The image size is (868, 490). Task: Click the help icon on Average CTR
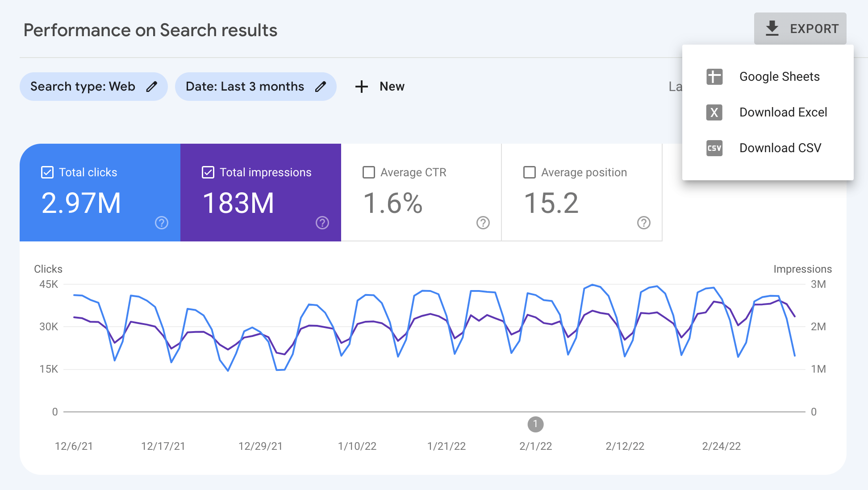tap(482, 222)
